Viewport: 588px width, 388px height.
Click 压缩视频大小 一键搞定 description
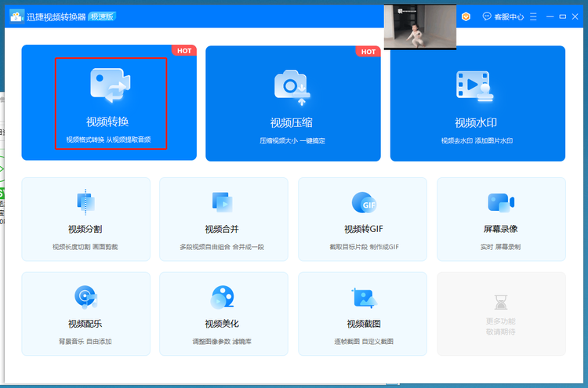click(x=292, y=141)
